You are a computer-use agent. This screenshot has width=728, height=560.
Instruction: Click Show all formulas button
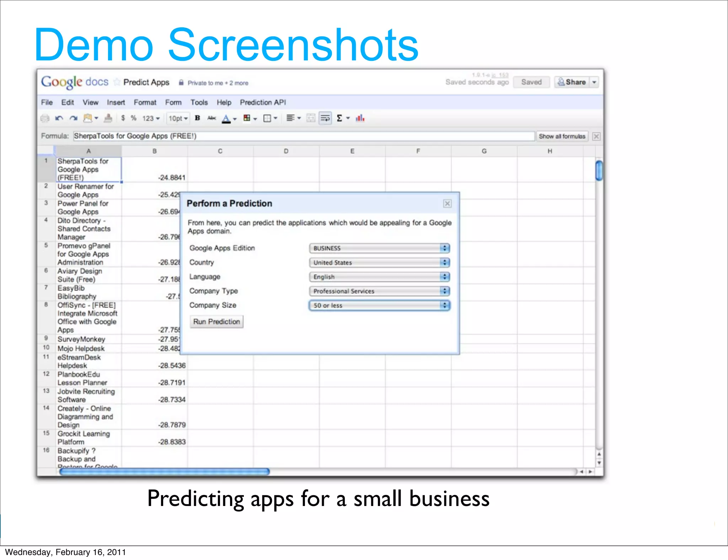click(x=562, y=136)
